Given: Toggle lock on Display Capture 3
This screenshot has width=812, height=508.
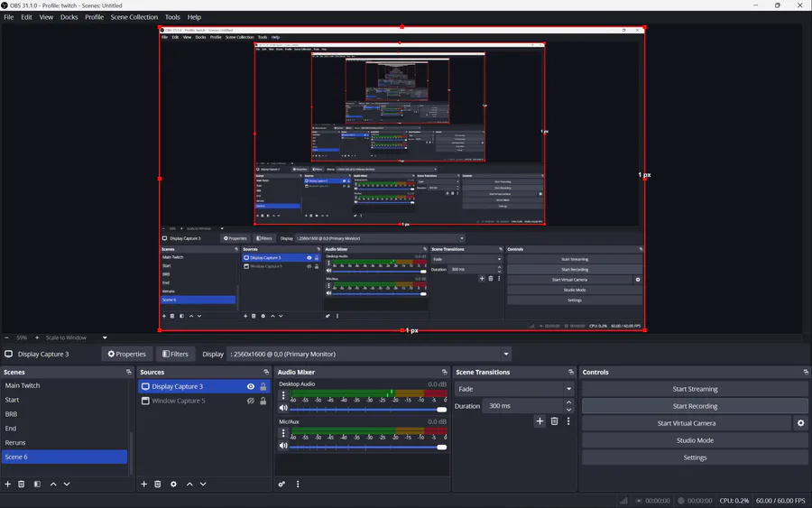Looking at the screenshot, I should (263, 386).
